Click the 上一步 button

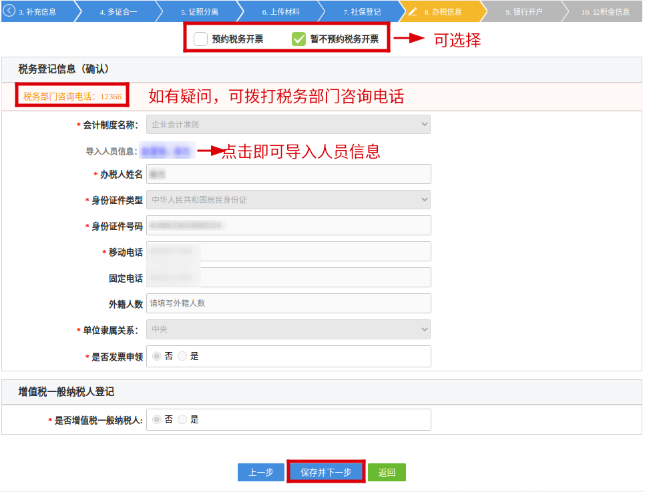coord(261,473)
